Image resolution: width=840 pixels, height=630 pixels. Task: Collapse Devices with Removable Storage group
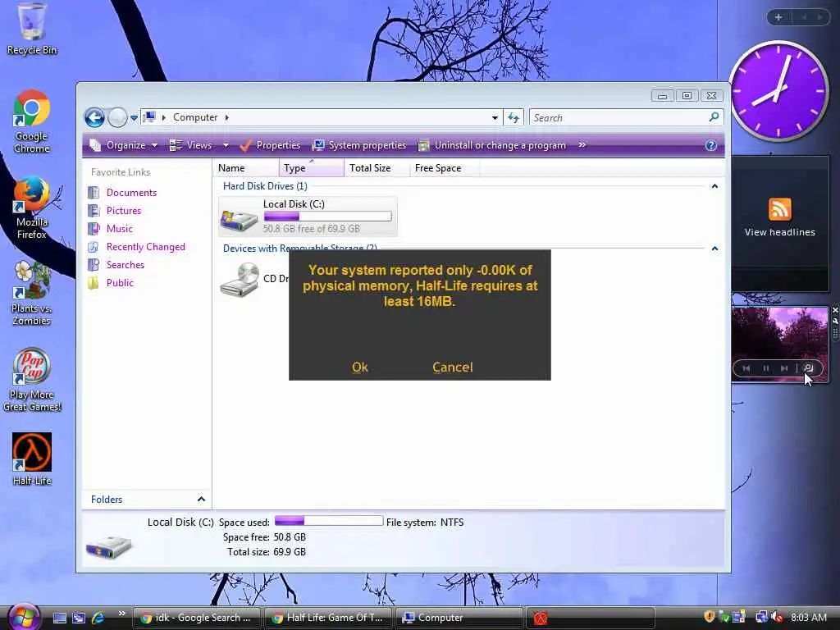714,249
